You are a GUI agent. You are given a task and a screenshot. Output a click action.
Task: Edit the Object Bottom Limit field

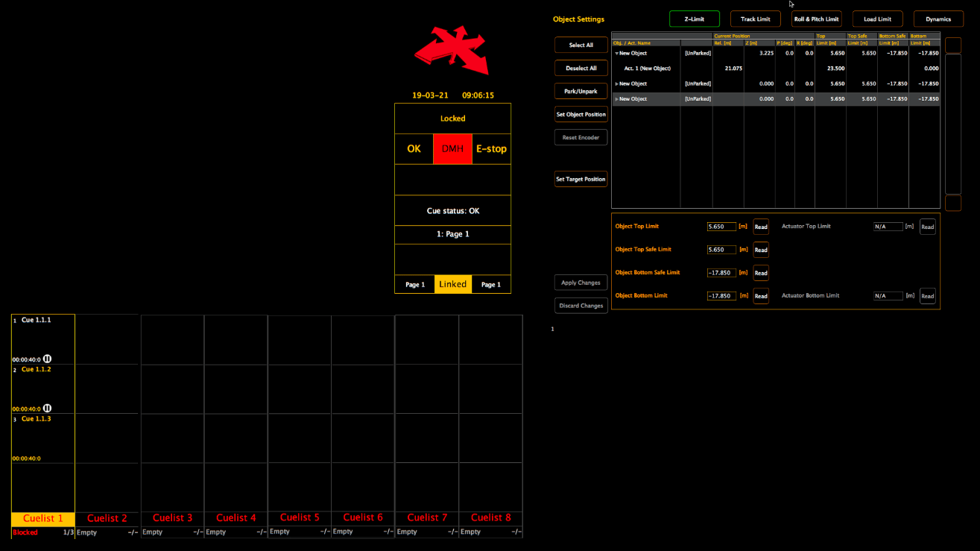721,296
